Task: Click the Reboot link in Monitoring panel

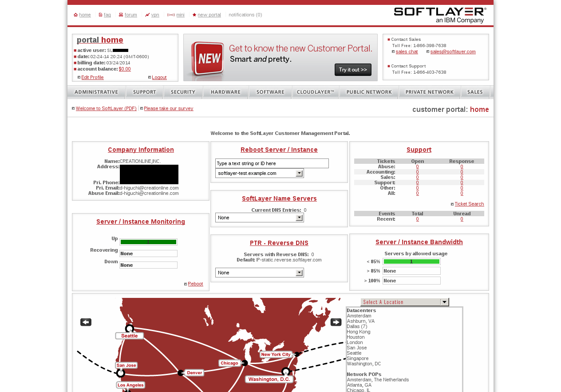Action: (x=195, y=284)
